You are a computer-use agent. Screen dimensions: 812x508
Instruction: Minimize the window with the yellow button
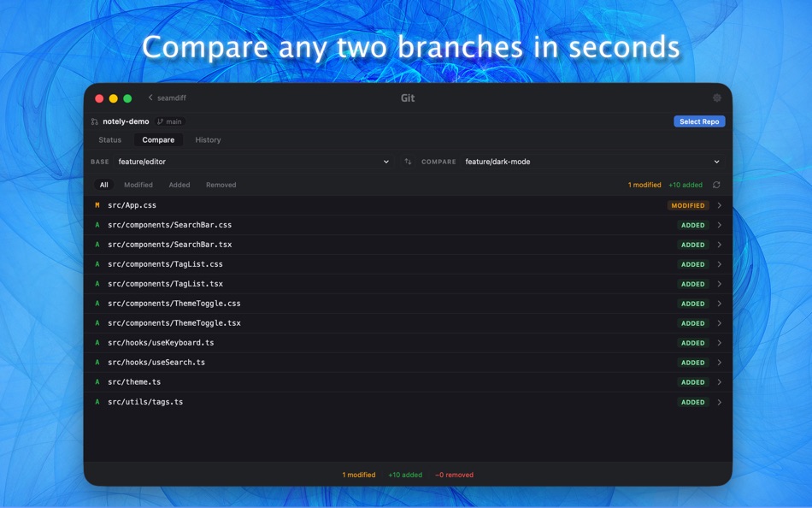(x=114, y=98)
